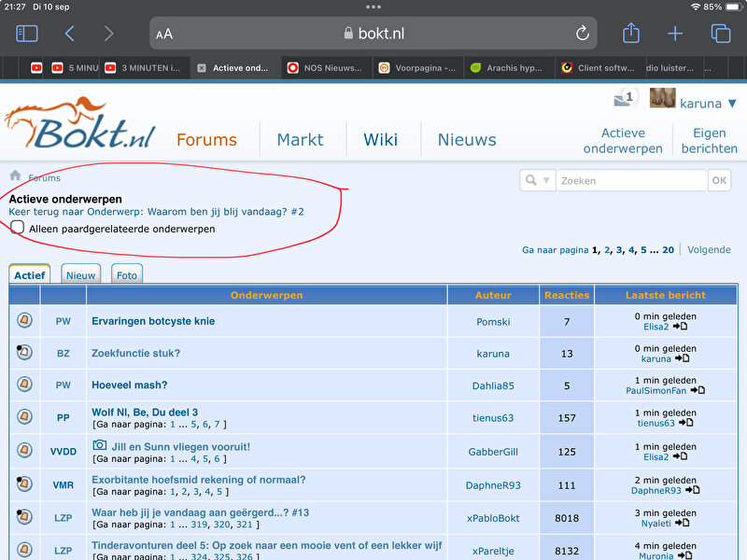Add a new tab with plus
The image size is (747, 560).
pos(675,34)
